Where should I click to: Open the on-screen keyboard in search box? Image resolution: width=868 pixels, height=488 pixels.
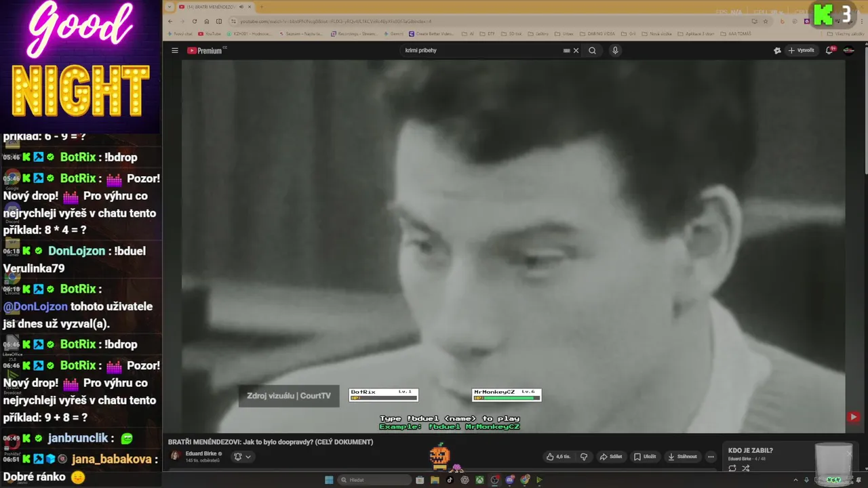567,50
